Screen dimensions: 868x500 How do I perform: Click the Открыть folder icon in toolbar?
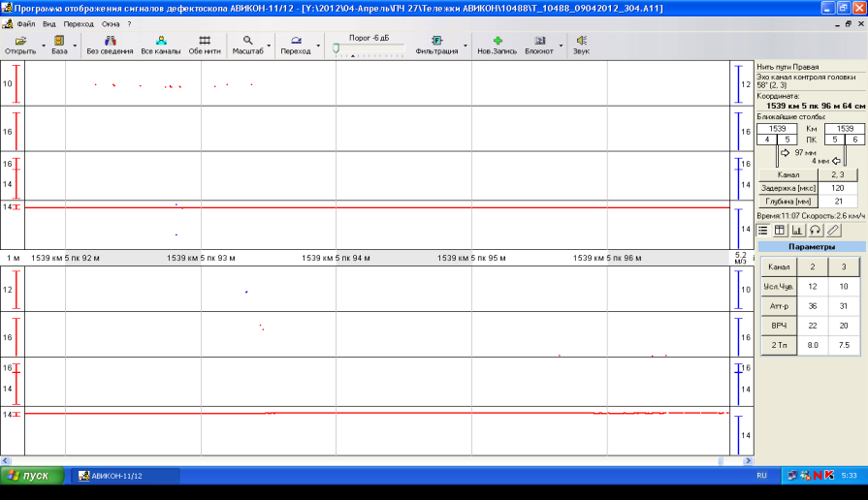20,41
